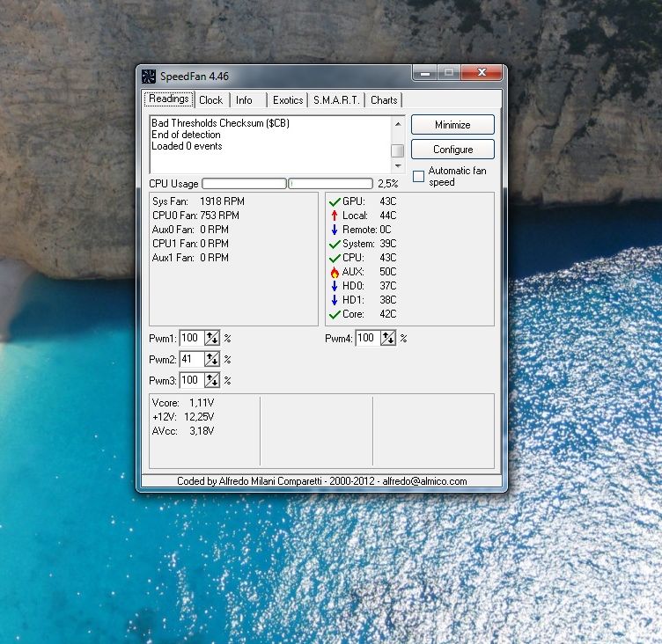662x644 pixels.
Task: Click the log box scroll up arrow
Action: tap(397, 124)
